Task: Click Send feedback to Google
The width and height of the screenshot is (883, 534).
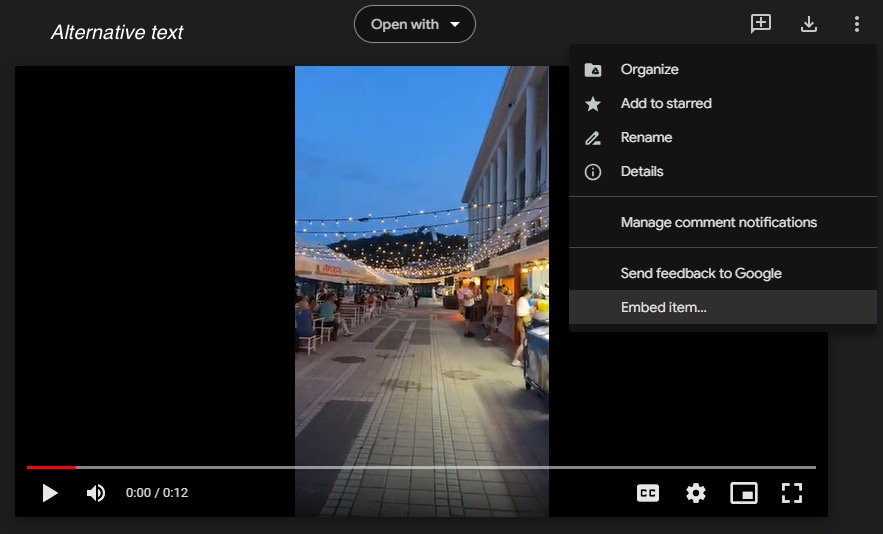Action: coord(701,273)
